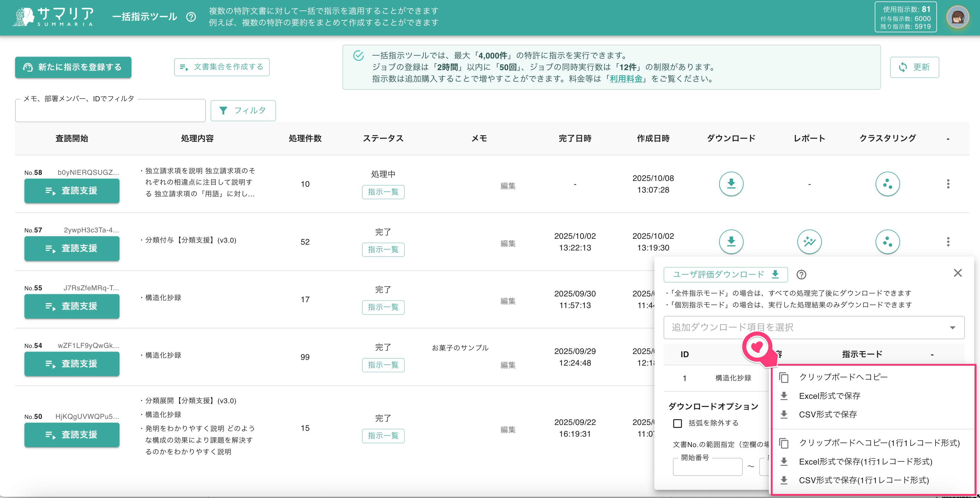Click the ステータス column header
980x498 pixels.
[x=383, y=138]
